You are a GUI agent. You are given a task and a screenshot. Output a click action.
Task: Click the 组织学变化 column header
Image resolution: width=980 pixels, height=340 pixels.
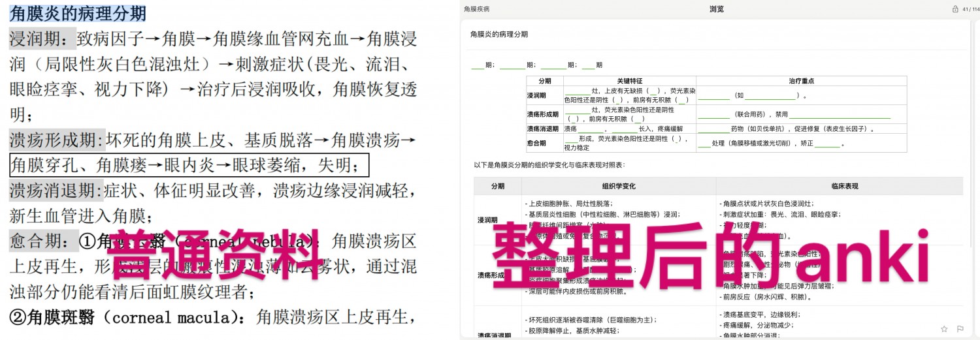618,186
